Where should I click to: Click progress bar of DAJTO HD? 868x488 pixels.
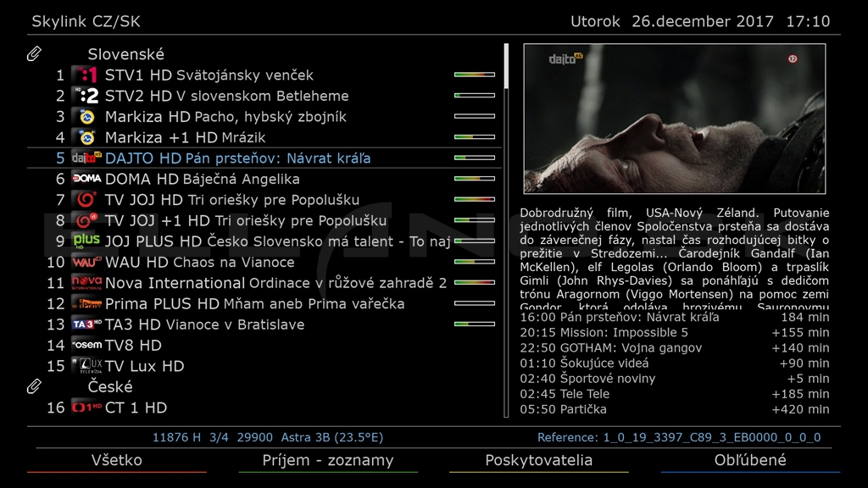tap(475, 158)
